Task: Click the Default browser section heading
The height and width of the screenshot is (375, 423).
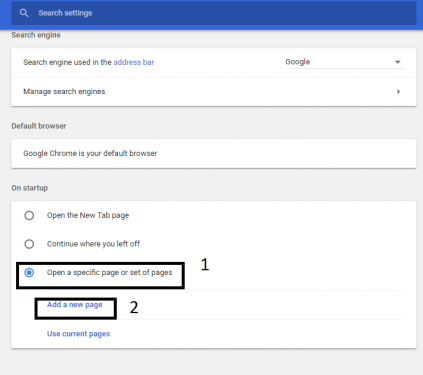Action: pyautogui.click(x=39, y=126)
